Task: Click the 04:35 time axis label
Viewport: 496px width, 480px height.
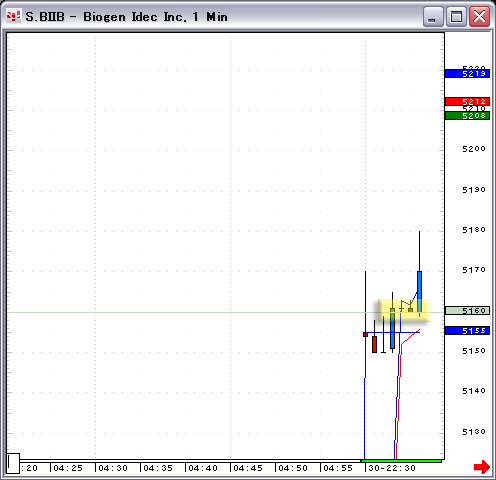Action: click(158, 468)
